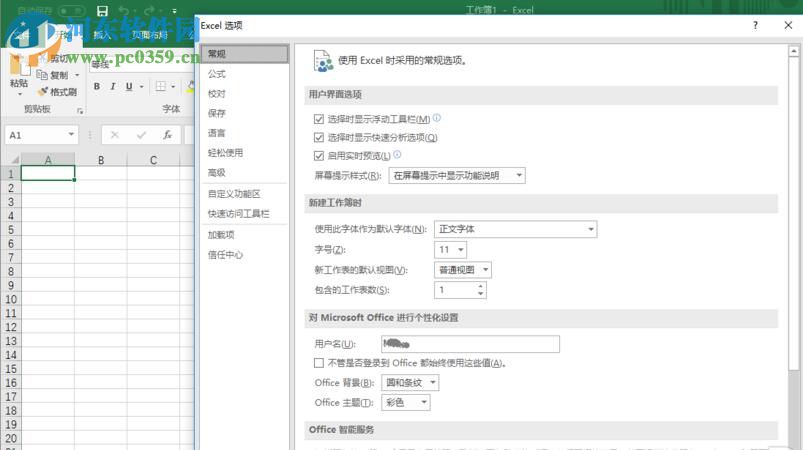This screenshot has height=450, width=803.
Task: Open the 信任中心 options page
Action: click(225, 255)
